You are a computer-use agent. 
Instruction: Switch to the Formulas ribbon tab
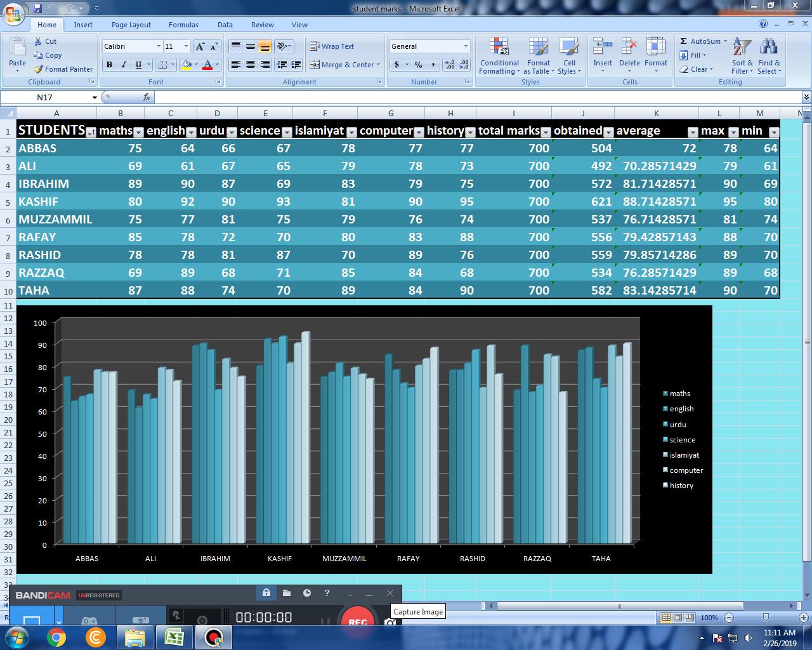tap(183, 25)
